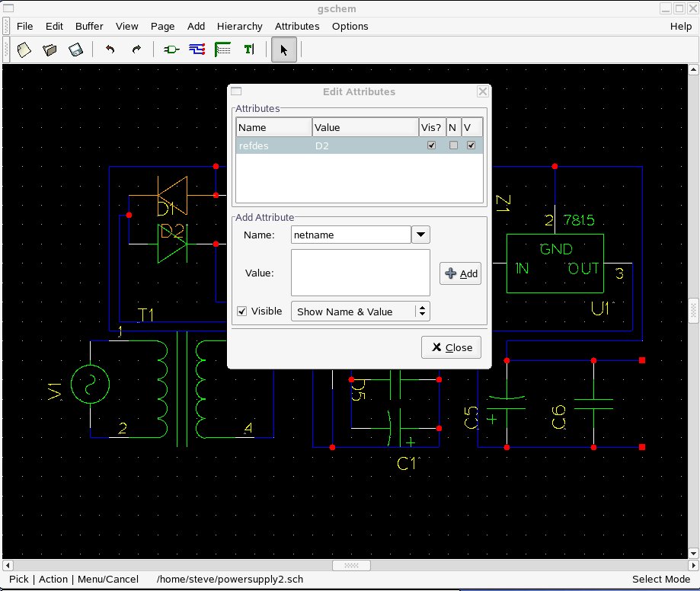The height and width of the screenshot is (591, 700).
Task: Click into the attribute Value text box
Action: [x=360, y=273]
